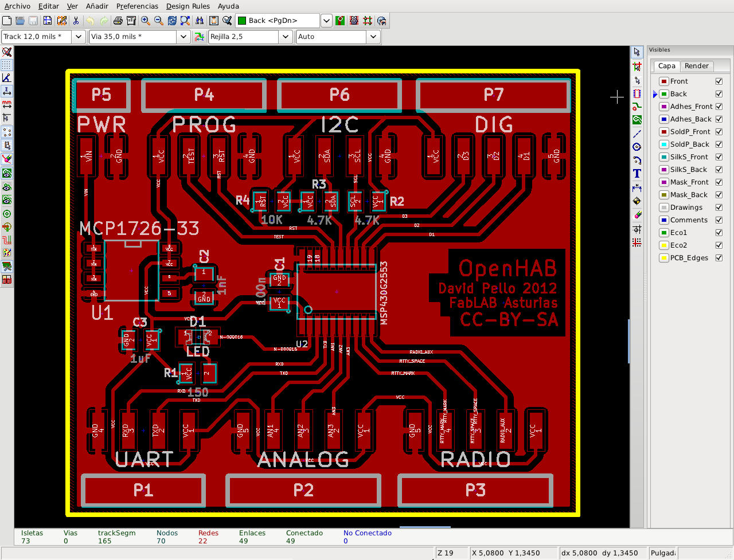This screenshot has width=734, height=560.
Task: Open the Back layer selector dropdown arrow
Action: 326,21
